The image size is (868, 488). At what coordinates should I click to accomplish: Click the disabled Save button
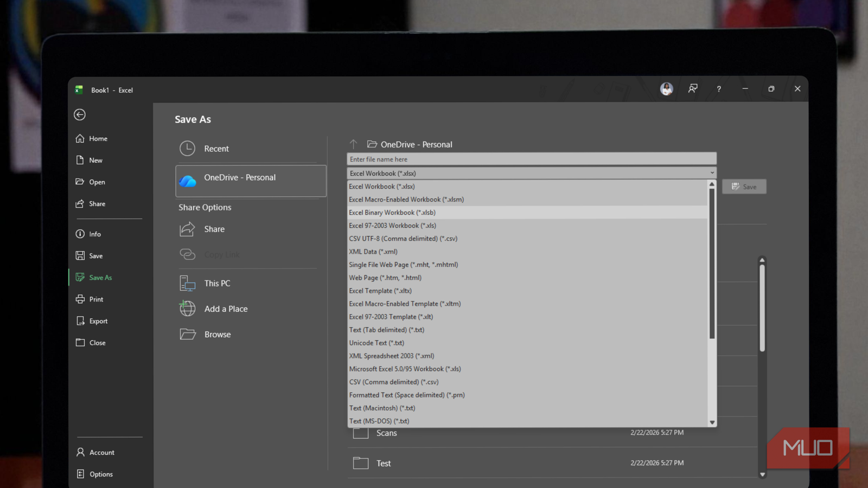(744, 187)
